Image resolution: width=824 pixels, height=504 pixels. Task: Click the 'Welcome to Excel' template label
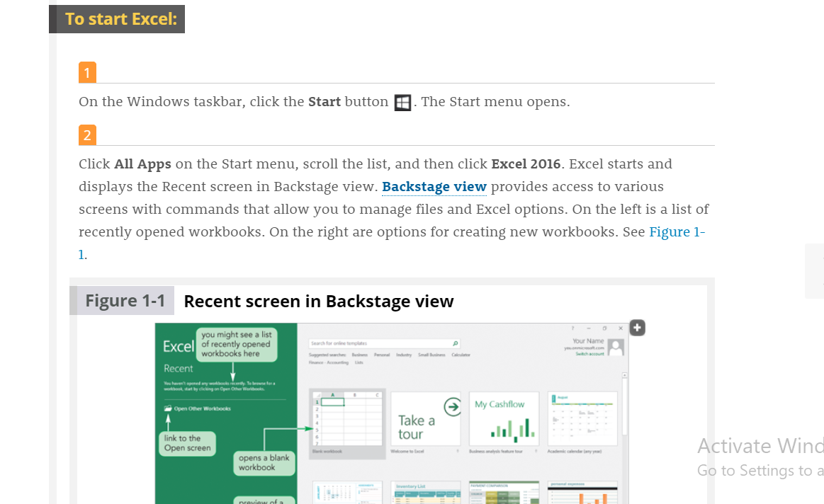click(x=407, y=452)
